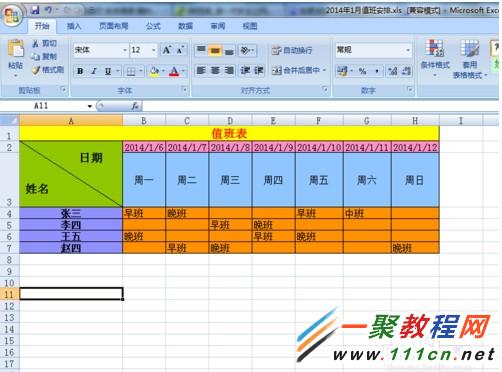Screen dimensions: 502x372
Task: Expand underline style dropdown arrow
Action: pyautogui.click(x=118, y=71)
